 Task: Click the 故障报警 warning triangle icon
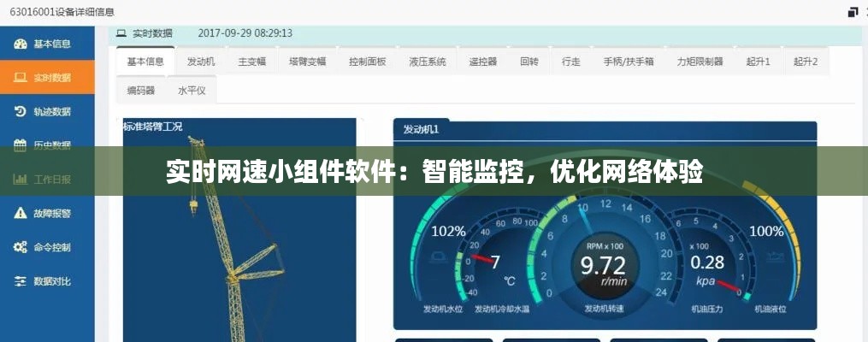tap(20, 213)
